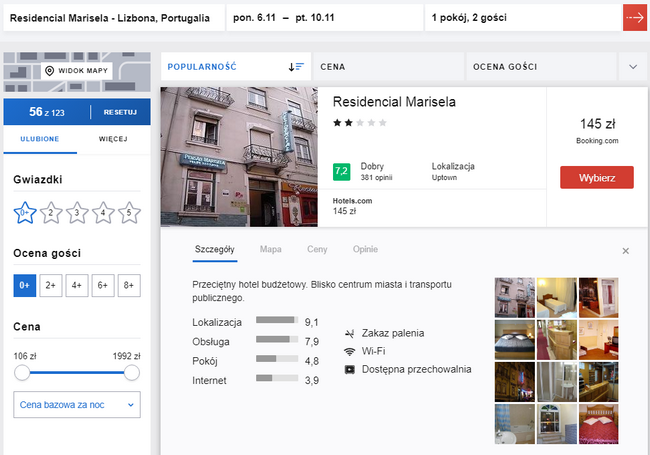Click the sort order icon next to Popularność

[296, 67]
